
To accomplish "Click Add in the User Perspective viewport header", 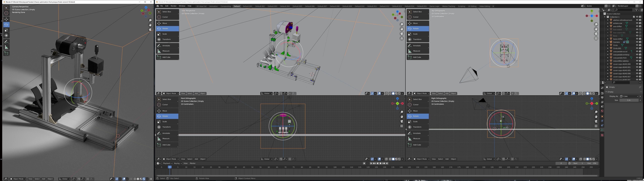I will pyautogui.click(x=196, y=94).
